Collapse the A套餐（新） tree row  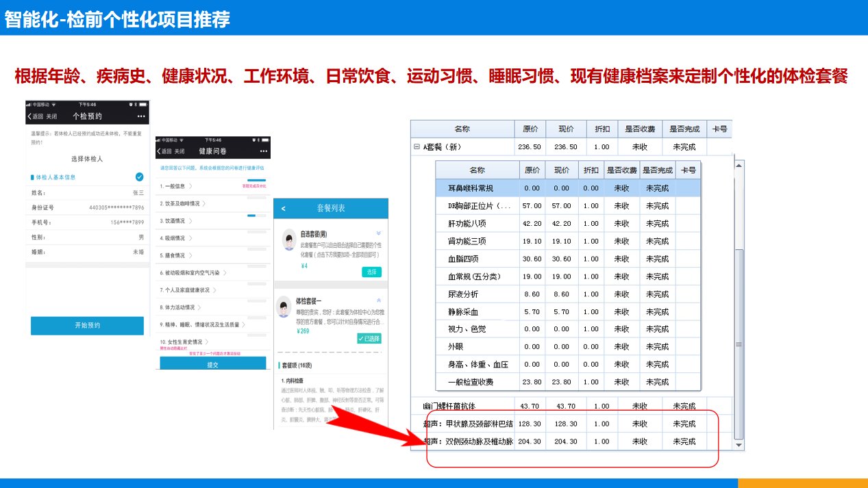point(417,147)
